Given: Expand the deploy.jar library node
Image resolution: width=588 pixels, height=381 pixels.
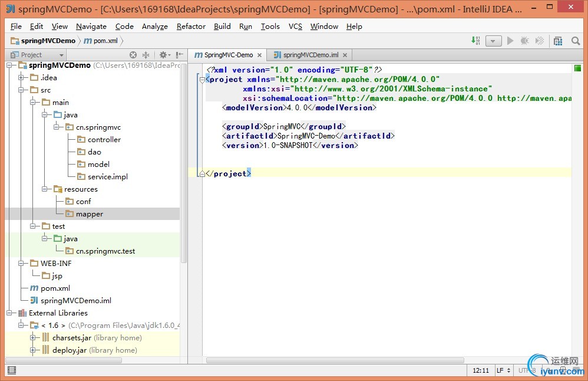Looking at the screenshot, I should [x=32, y=350].
